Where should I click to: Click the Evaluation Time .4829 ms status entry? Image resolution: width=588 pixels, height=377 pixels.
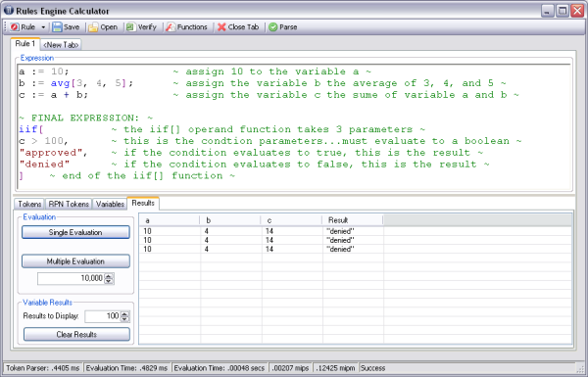pyautogui.click(x=126, y=368)
